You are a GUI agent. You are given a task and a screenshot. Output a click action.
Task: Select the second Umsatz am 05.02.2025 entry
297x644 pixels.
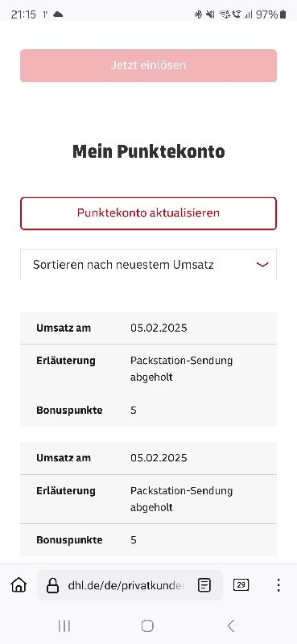click(x=148, y=458)
